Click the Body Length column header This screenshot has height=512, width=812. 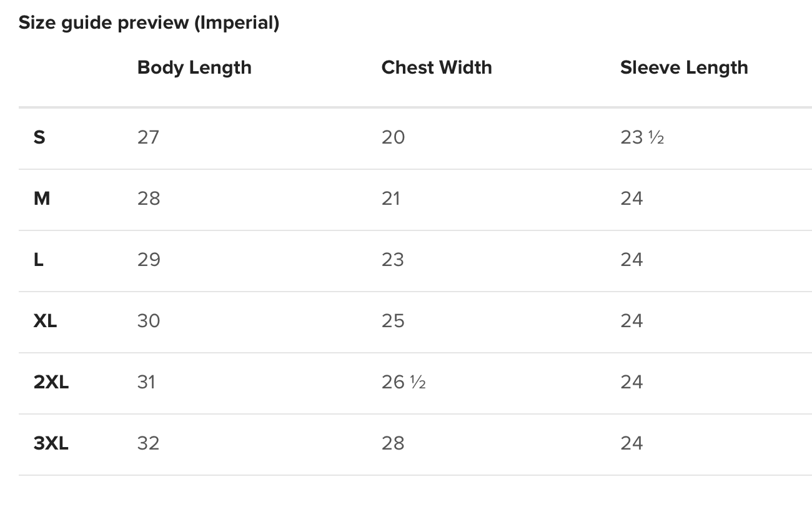[x=194, y=68]
